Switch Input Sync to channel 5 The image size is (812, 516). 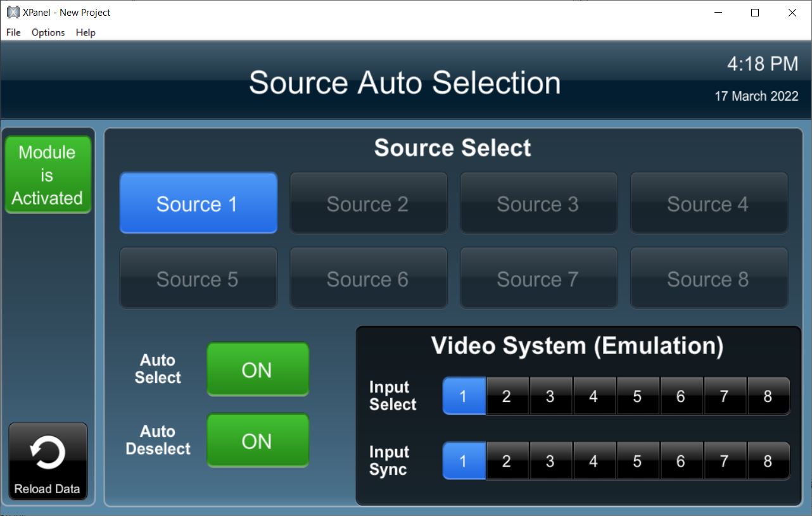point(638,461)
